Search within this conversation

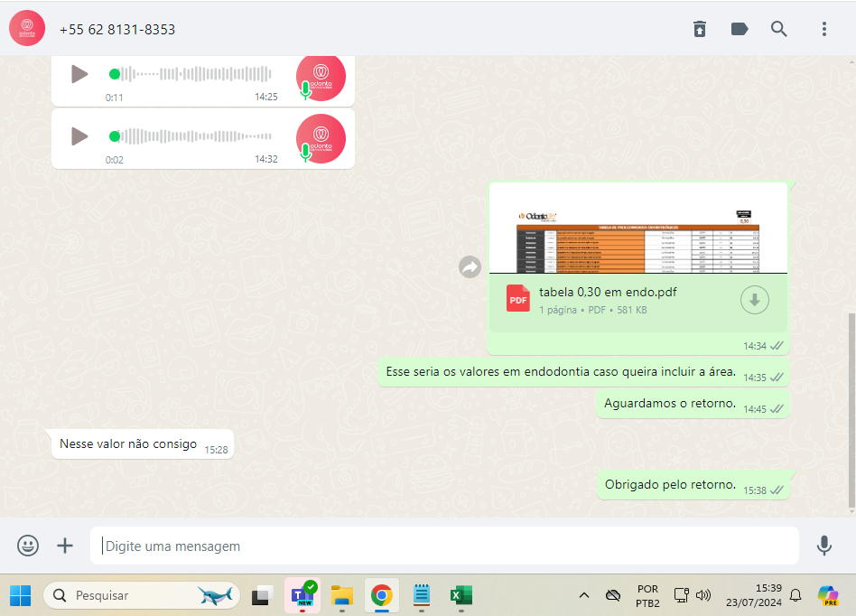(779, 29)
